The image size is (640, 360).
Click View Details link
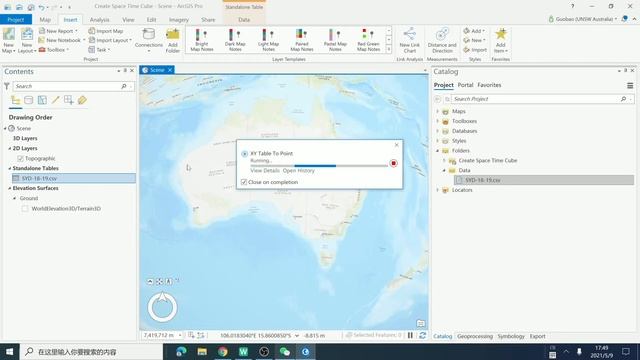(x=265, y=171)
